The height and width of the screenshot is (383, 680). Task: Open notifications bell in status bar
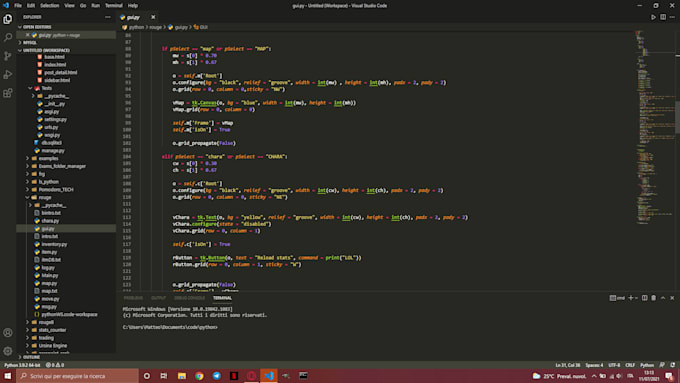(672, 365)
